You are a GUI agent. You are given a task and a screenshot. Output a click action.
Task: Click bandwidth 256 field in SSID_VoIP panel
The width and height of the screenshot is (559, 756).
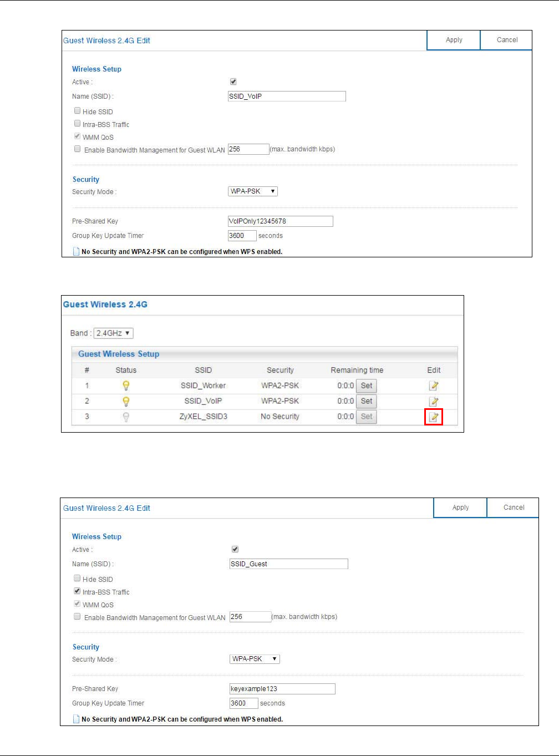click(x=248, y=149)
